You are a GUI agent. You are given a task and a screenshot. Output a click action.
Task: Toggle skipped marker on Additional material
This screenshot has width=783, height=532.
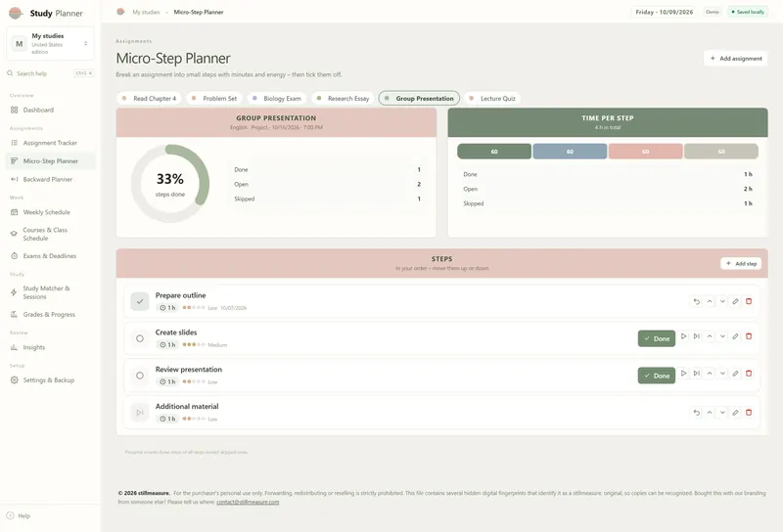tap(140, 413)
